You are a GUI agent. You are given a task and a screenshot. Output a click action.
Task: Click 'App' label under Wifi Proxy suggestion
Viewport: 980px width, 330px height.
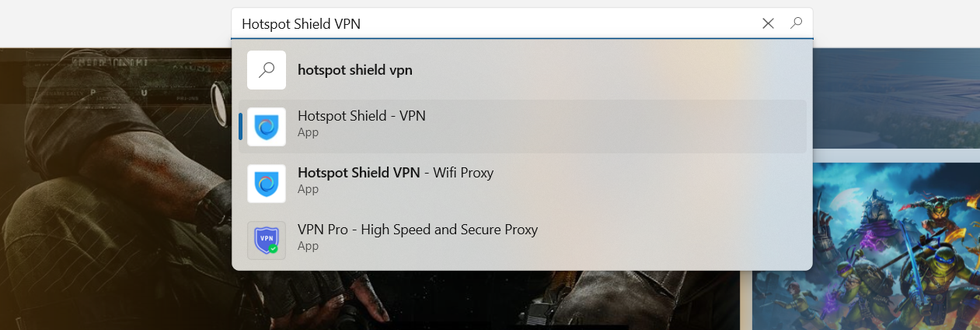coord(308,189)
